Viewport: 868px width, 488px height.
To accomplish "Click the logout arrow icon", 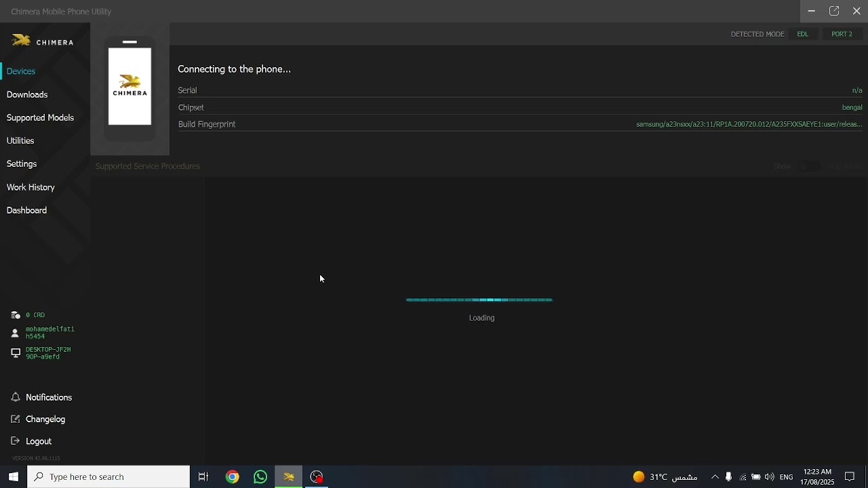I will (x=16, y=441).
